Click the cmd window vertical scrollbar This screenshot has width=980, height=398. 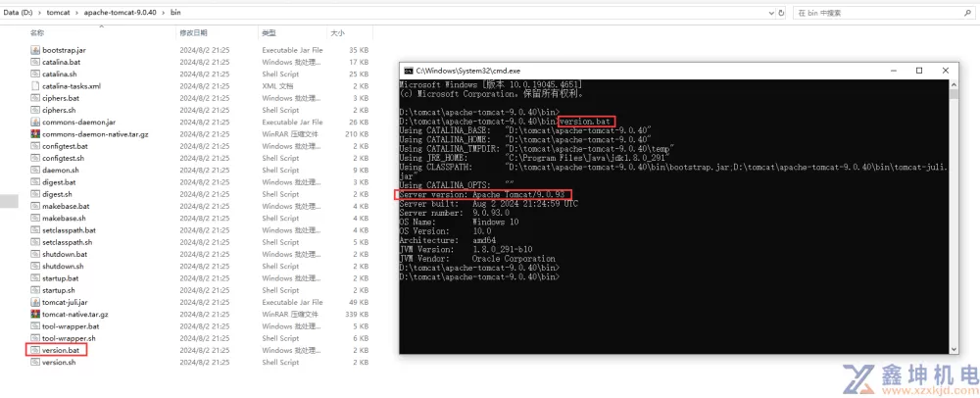point(954,217)
